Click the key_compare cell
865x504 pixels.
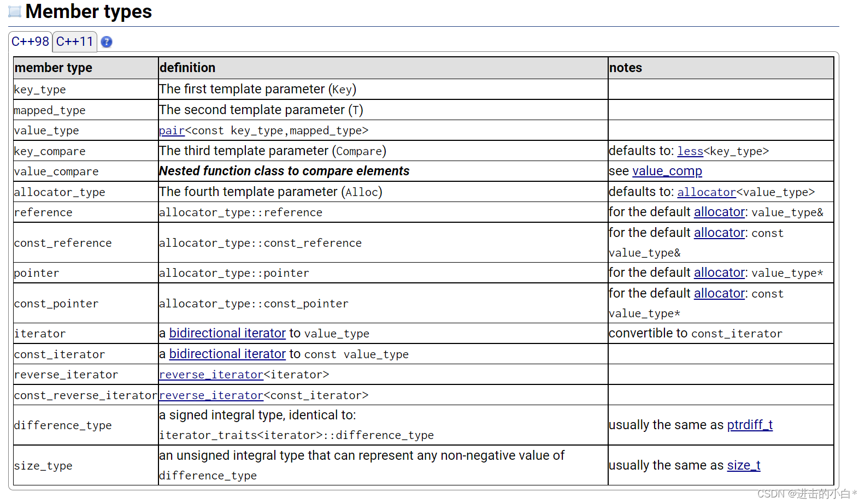click(86, 151)
